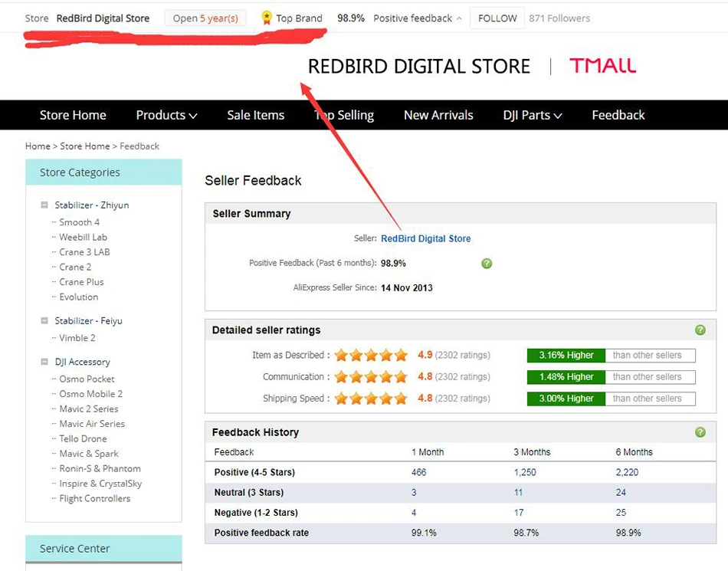Click the FOLLOW button
This screenshot has height=571, width=728.
(x=497, y=18)
